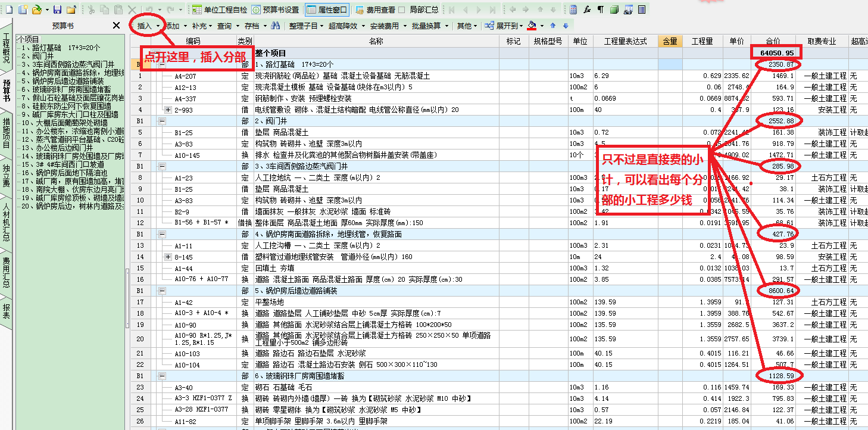The height and width of the screenshot is (430, 868).
Task: Click the New file icon
Action: (8, 10)
